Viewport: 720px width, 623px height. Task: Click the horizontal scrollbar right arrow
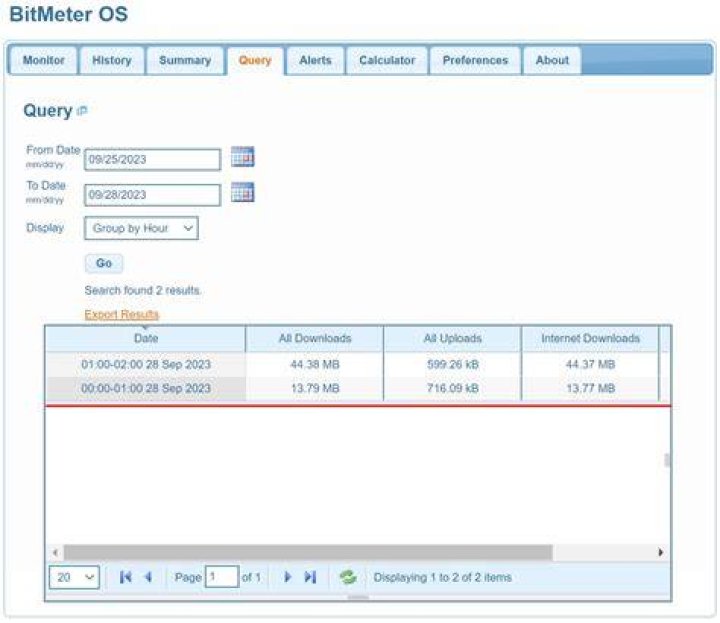coord(661,552)
